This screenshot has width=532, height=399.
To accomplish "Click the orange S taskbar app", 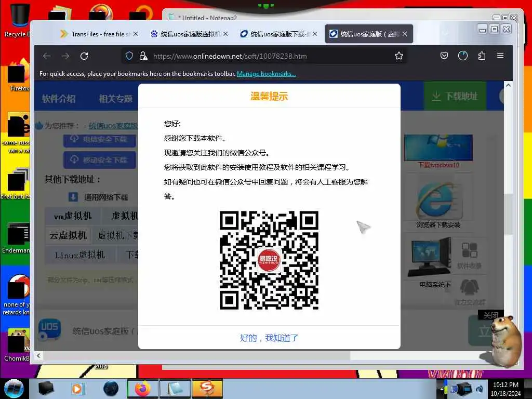I will (207, 389).
